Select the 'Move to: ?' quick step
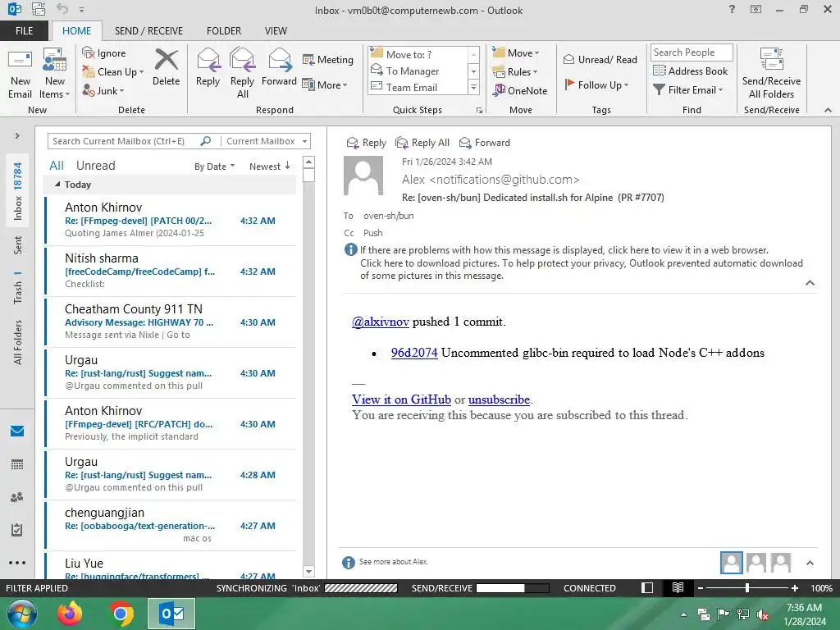840x630 pixels. click(418, 54)
